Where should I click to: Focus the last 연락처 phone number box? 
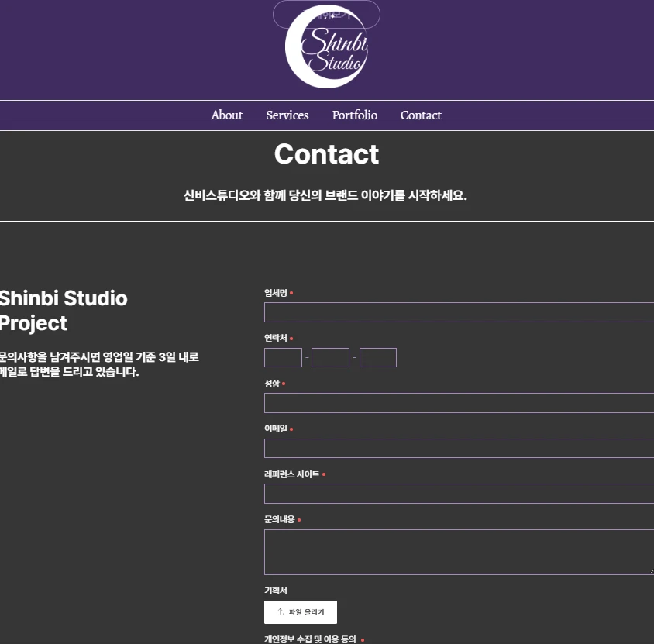378,358
